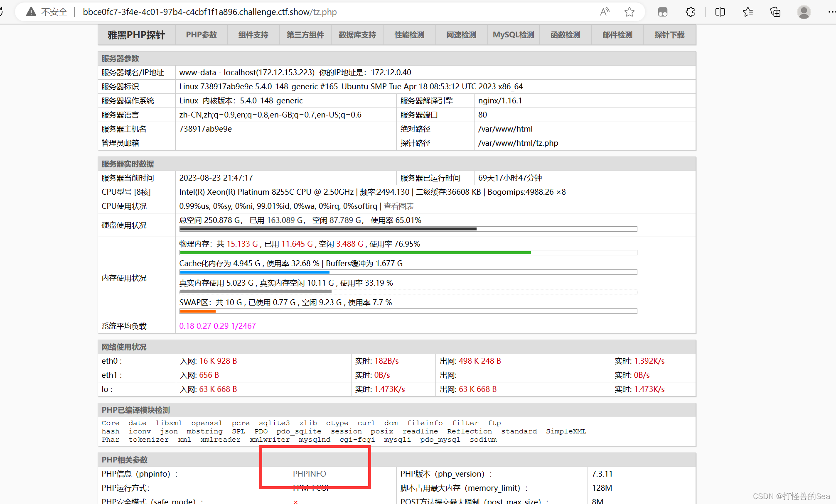
Task: Open the Collections icon
Action: (x=775, y=12)
